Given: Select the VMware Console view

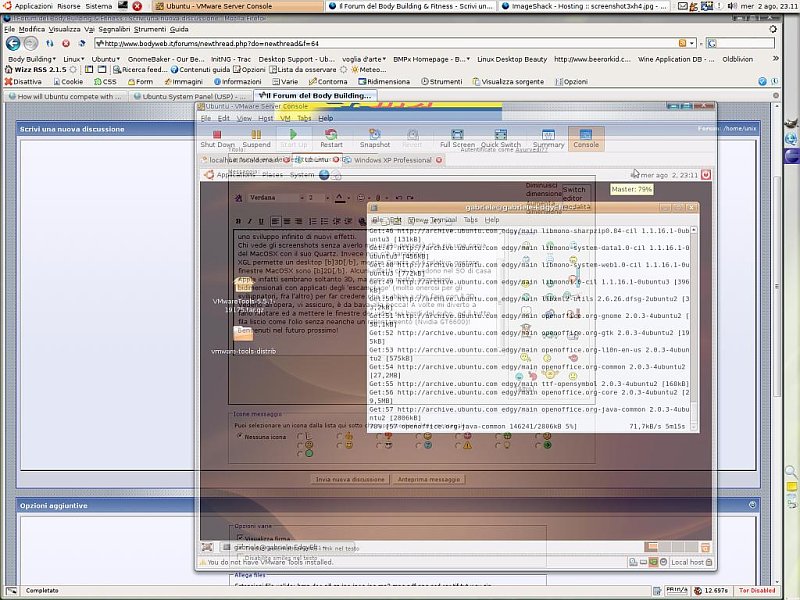Looking at the screenshot, I should pyautogui.click(x=586, y=139).
